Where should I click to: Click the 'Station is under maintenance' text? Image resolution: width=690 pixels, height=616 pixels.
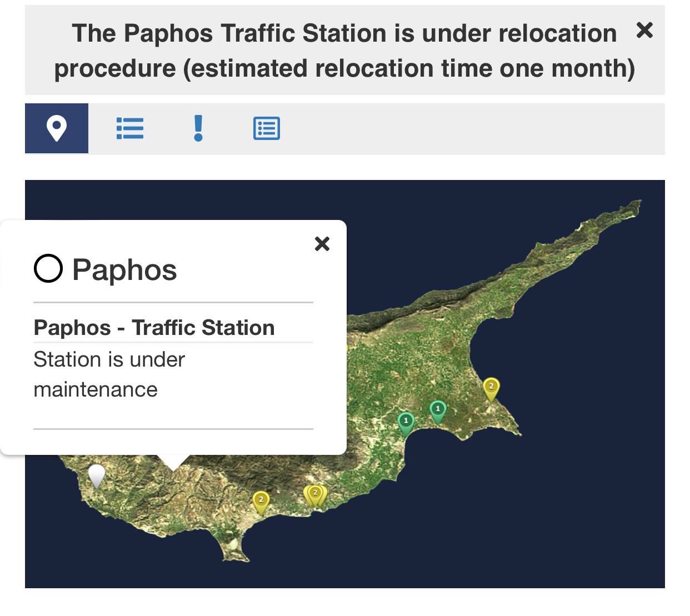pos(109,374)
